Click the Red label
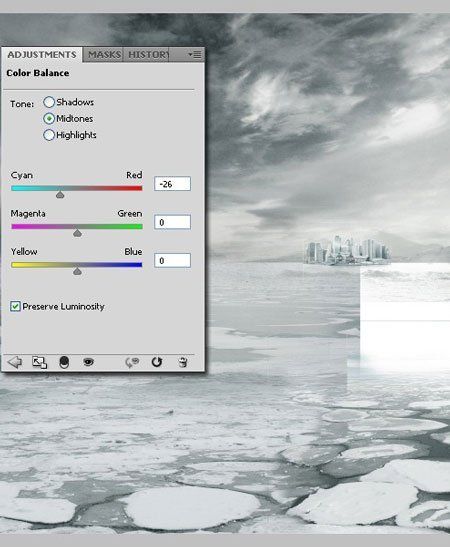 pos(134,175)
